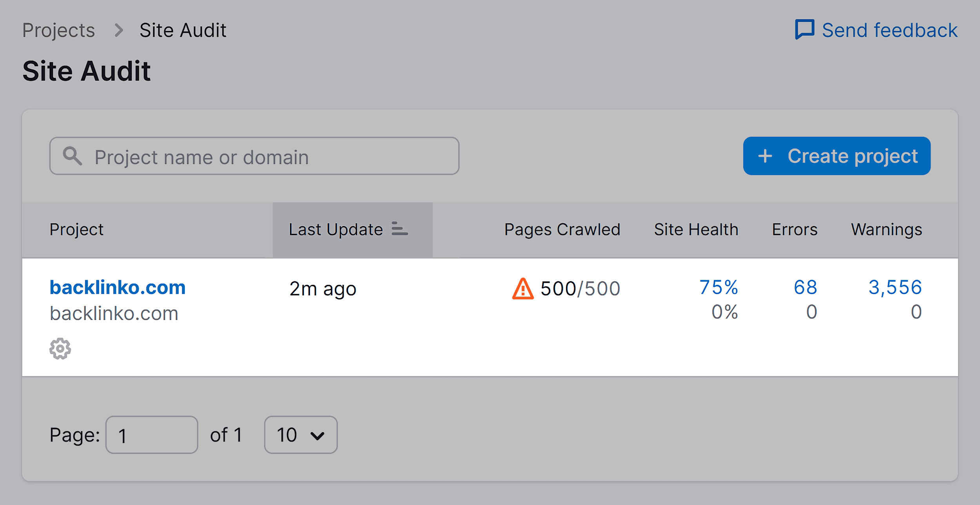This screenshot has height=505, width=980.
Task: Click the errors count 68 for backlinko.com
Action: click(x=805, y=288)
